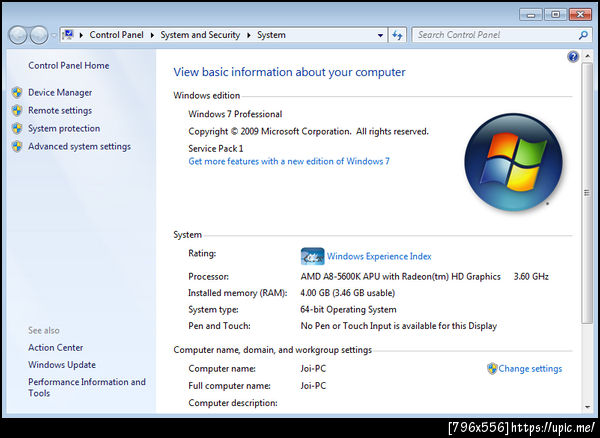The height and width of the screenshot is (438, 600).
Task: Open Control Panel Home link
Action: 68,65
